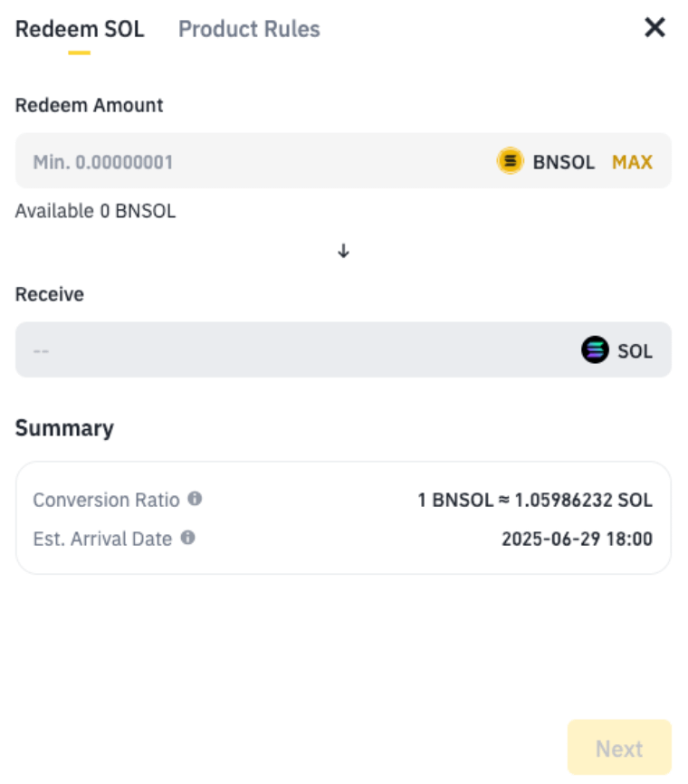This screenshot has height=784, width=688.
Task: Switch to the Product Rules tab
Action: point(249,29)
